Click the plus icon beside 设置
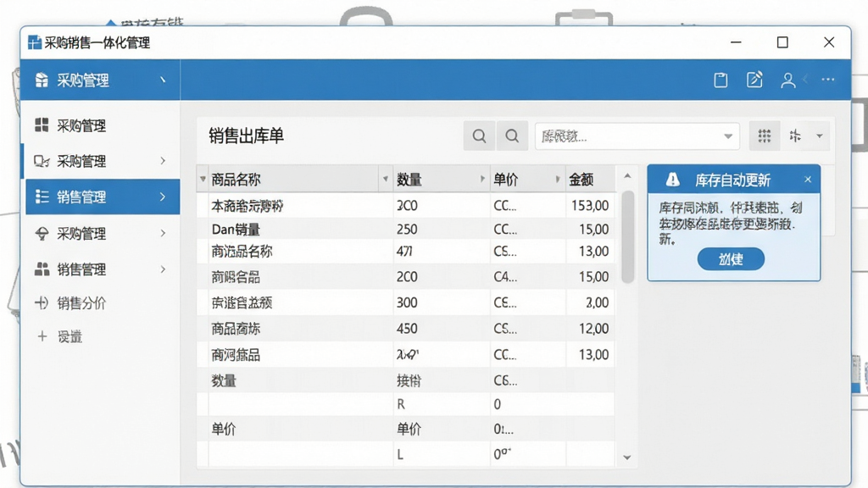Viewport: 868px width, 488px height. point(42,335)
